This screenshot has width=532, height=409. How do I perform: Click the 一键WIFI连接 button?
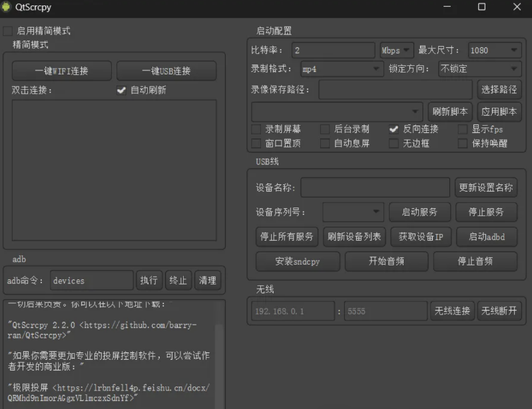pyautogui.click(x=62, y=70)
